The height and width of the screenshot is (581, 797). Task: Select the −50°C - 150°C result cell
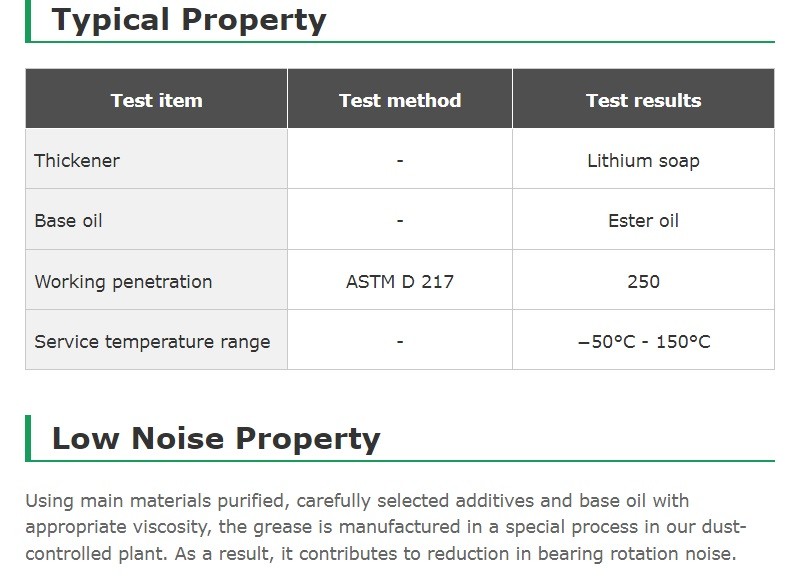tap(643, 341)
